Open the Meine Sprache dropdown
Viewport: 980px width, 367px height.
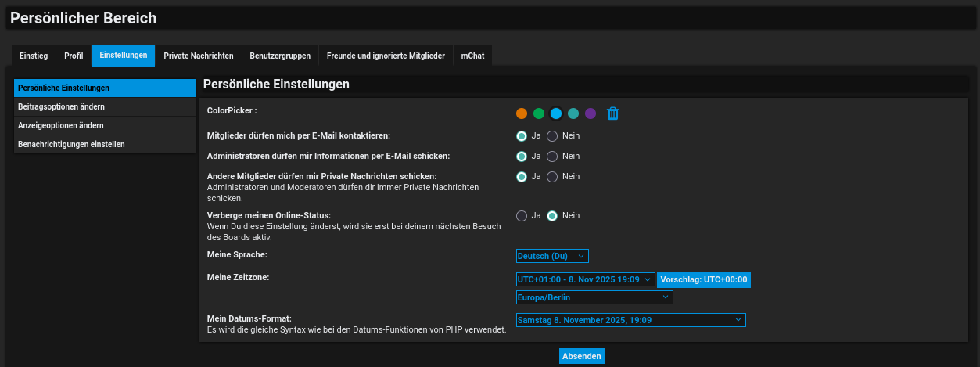[x=552, y=256]
